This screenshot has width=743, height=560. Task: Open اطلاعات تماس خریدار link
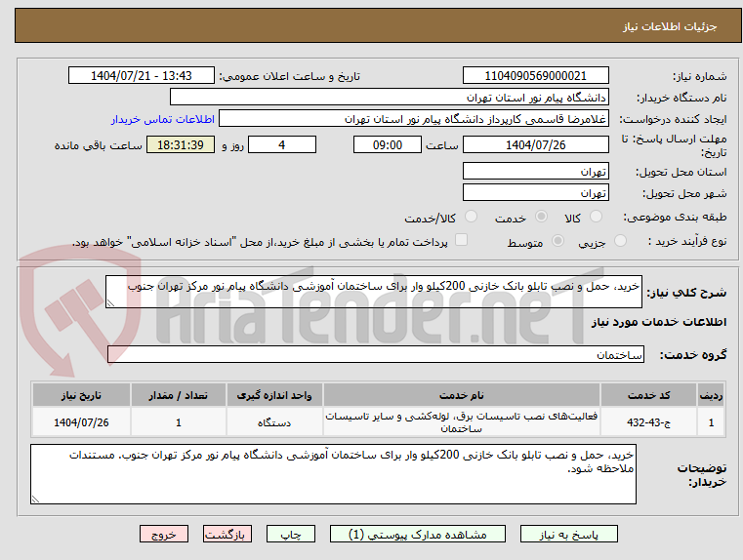point(162,119)
